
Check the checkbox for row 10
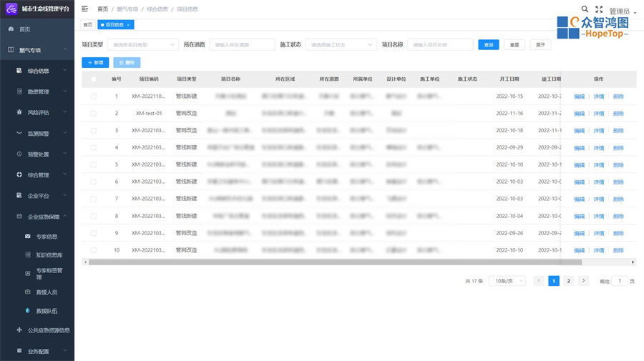click(94, 250)
